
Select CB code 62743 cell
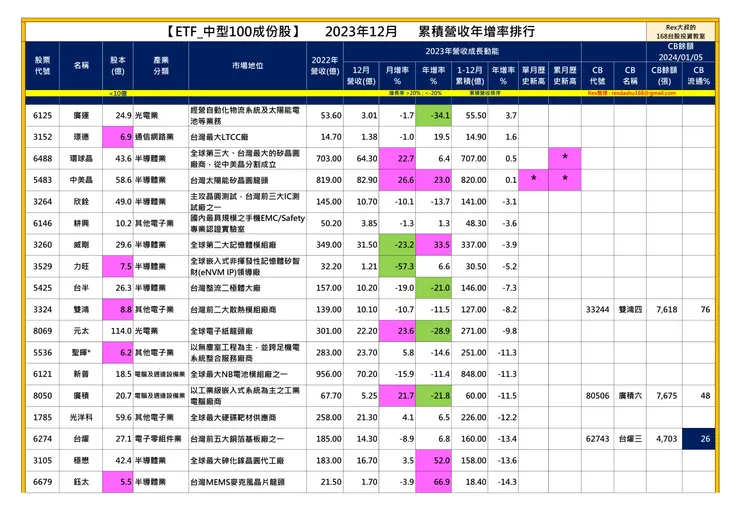click(597, 439)
